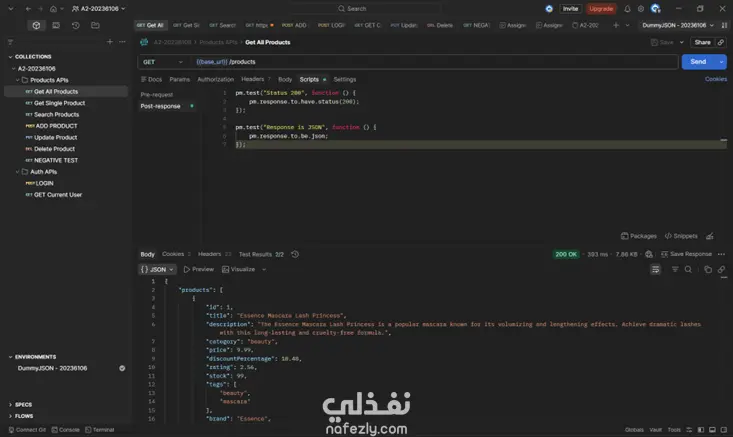Open Snippets in script editor
Viewport: 733px width, 437px height.
[x=681, y=236]
